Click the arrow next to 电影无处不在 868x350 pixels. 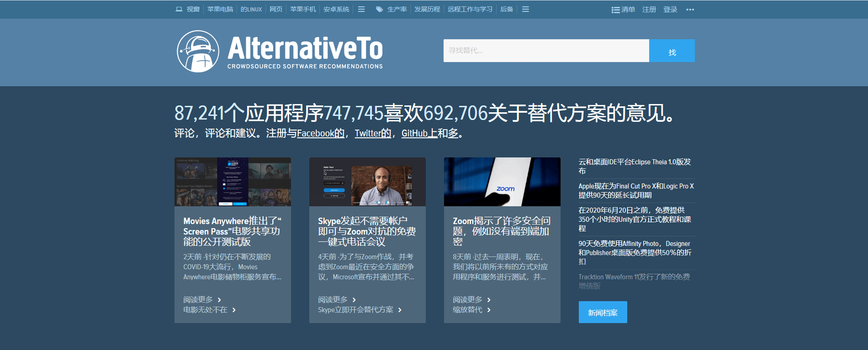[234, 310]
